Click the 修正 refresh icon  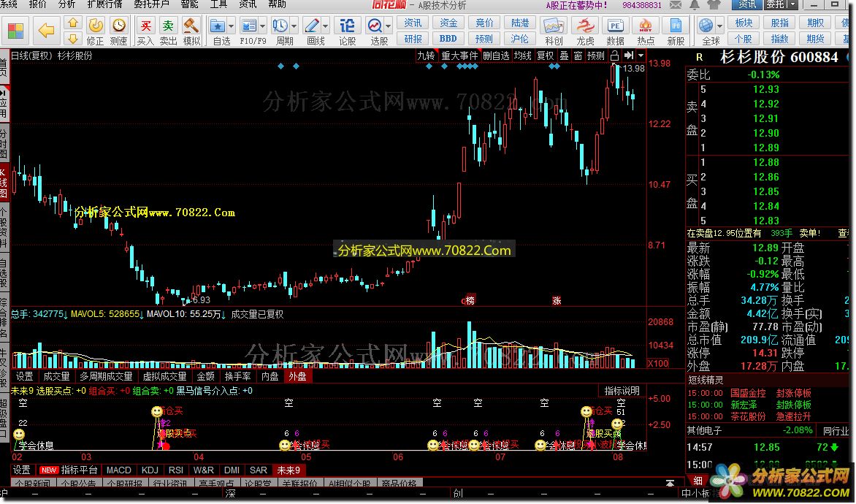pos(96,25)
